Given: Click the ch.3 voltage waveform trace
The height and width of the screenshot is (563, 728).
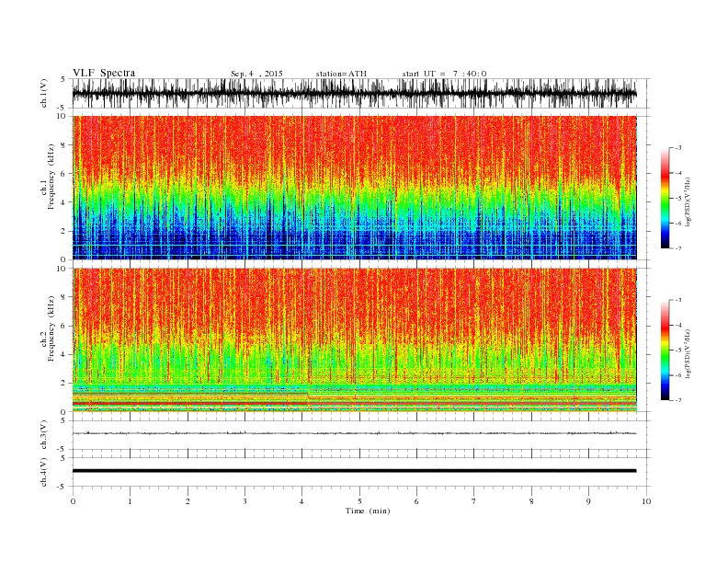Looking at the screenshot, I should [354, 433].
